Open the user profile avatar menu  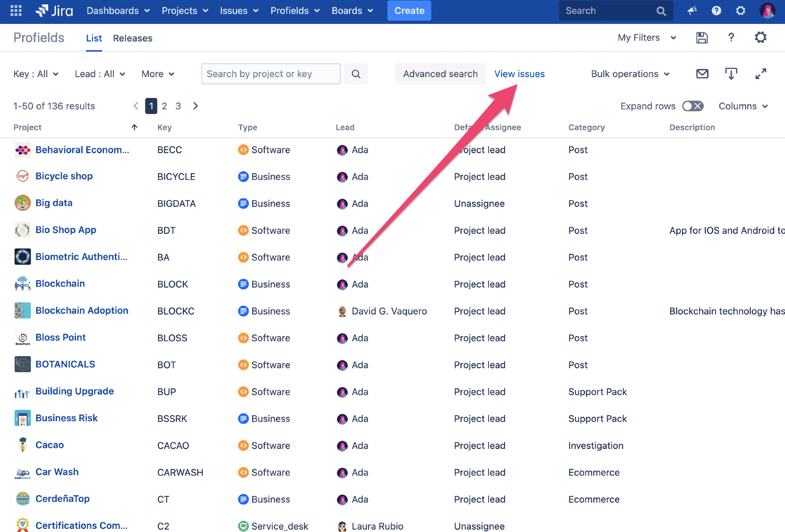point(767,11)
